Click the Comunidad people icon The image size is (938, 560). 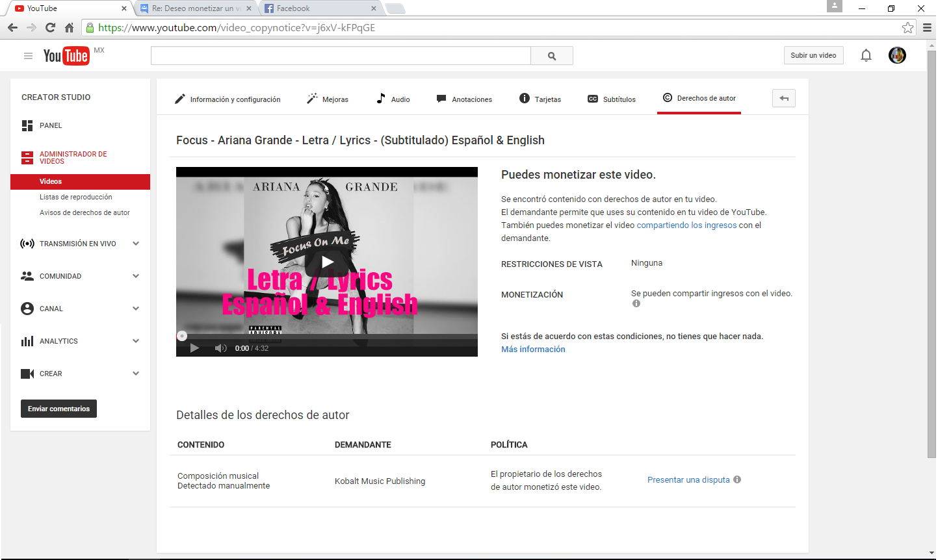(x=27, y=276)
